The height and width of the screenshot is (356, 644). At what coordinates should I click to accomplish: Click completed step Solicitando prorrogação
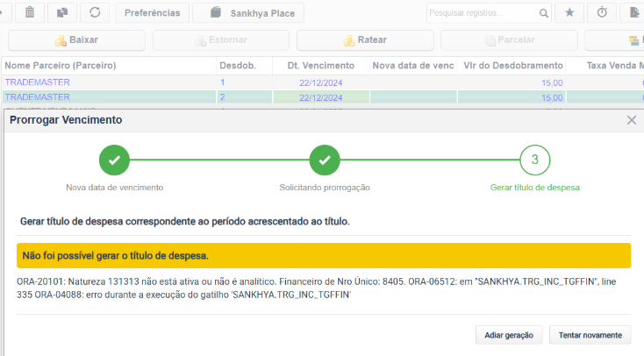[x=325, y=160]
